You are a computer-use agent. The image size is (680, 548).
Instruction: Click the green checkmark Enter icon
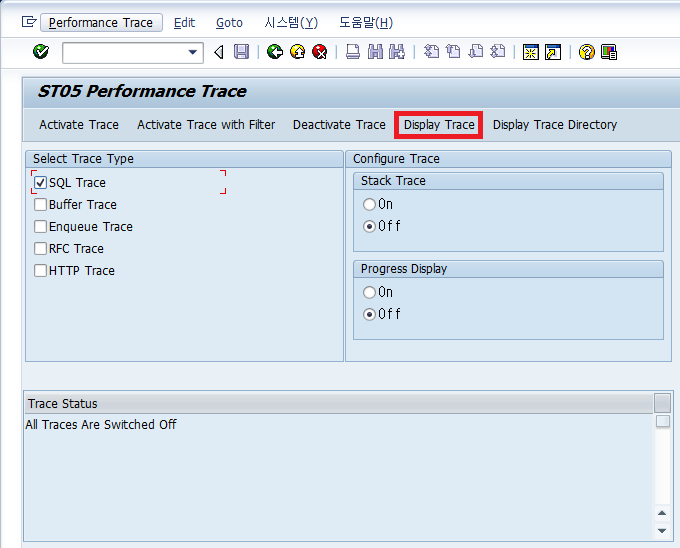pos(41,52)
